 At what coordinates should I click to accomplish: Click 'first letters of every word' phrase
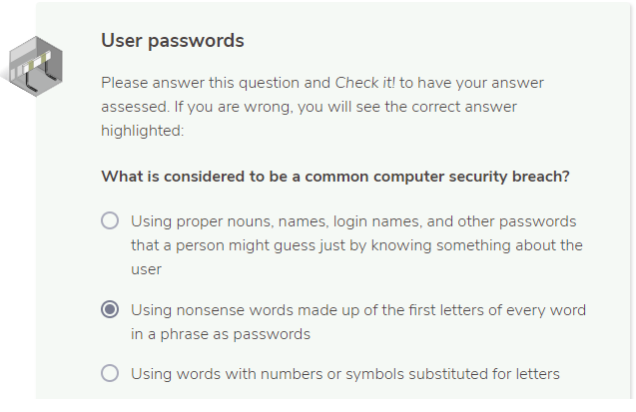tap(477, 310)
